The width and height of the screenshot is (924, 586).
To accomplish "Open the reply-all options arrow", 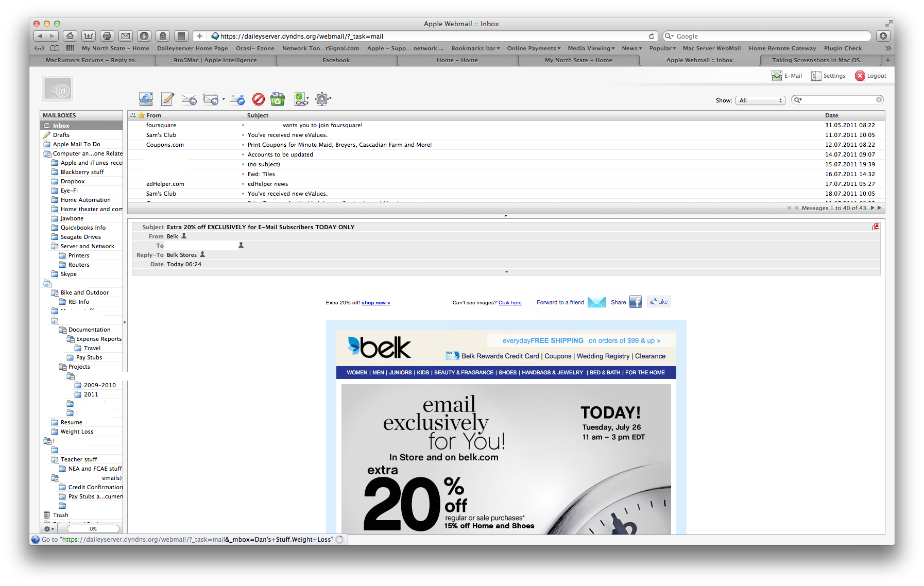I will click(224, 99).
